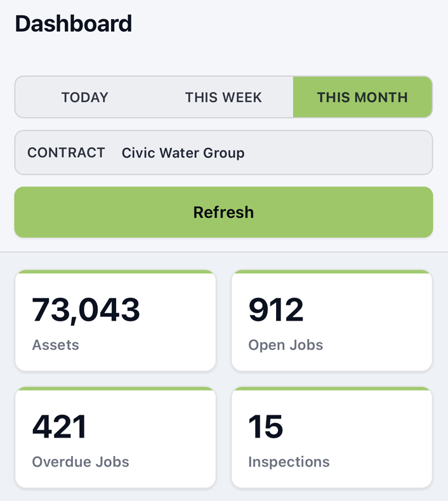This screenshot has height=501, width=448.
Task: Click the 912 open jobs figure
Action: (276, 310)
